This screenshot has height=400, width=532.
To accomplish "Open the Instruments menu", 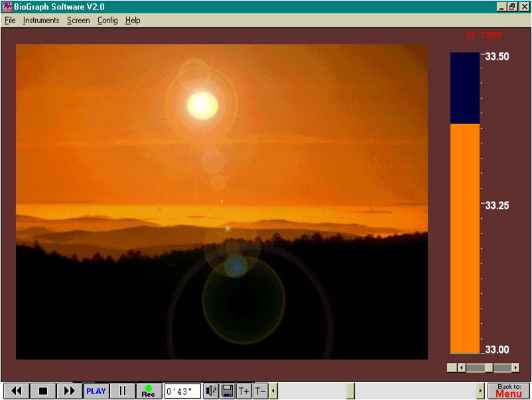I will 41,21.
